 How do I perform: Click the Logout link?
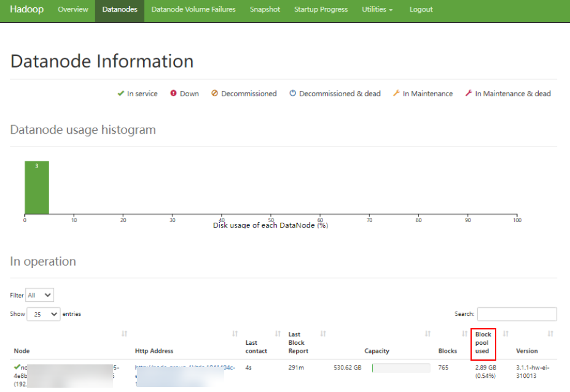(x=421, y=9)
